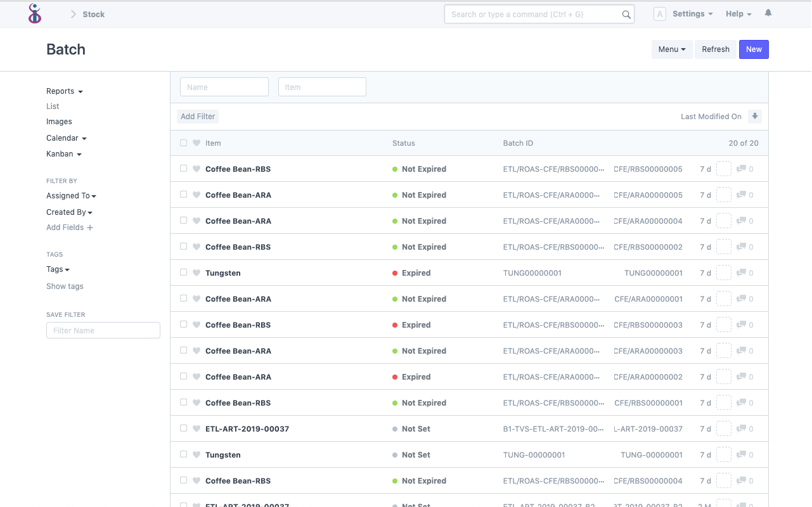This screenshot has height=507, width=812.
Task: Toggle the sort direction arrow
Action: (755, 116)
